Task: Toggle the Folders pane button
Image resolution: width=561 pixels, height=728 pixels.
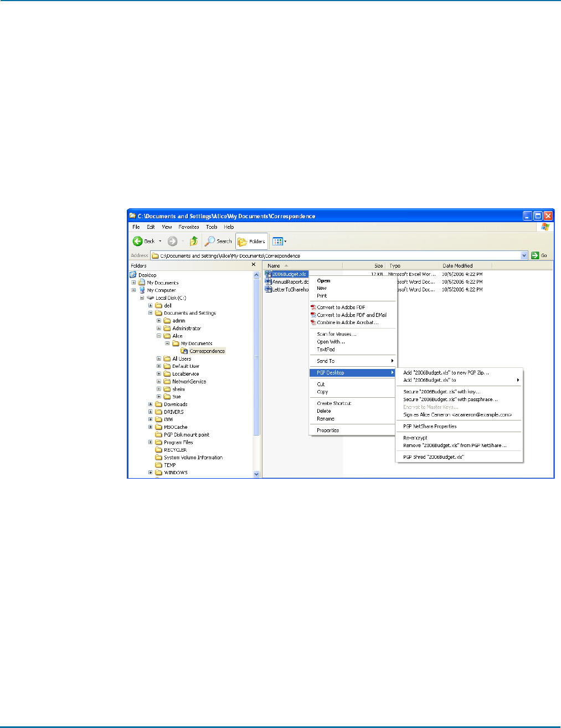Action: coord(251,241)
